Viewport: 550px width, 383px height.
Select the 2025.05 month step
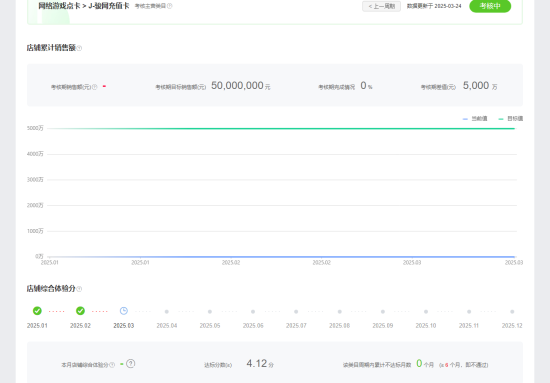click(x=210, y=311)
